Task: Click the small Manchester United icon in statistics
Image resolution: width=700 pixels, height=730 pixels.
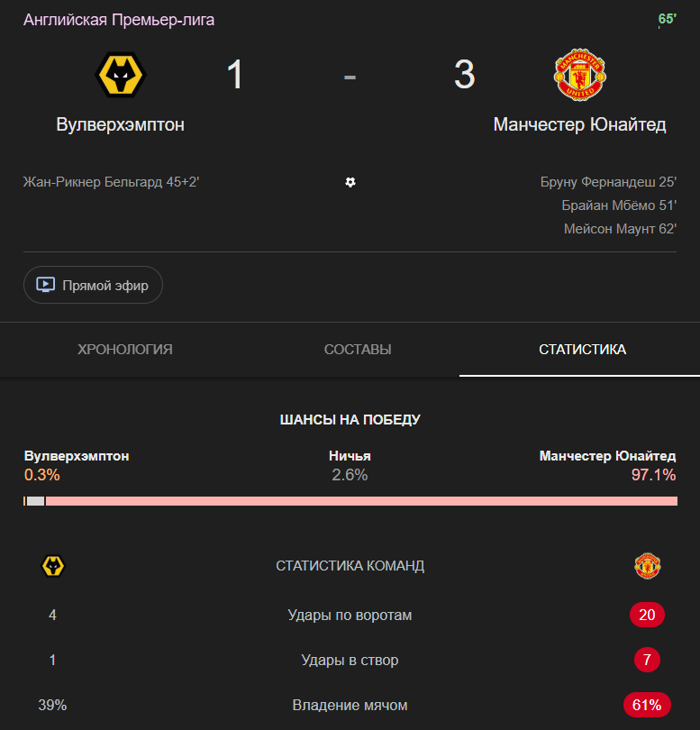Action: click(x=647, y=566)
